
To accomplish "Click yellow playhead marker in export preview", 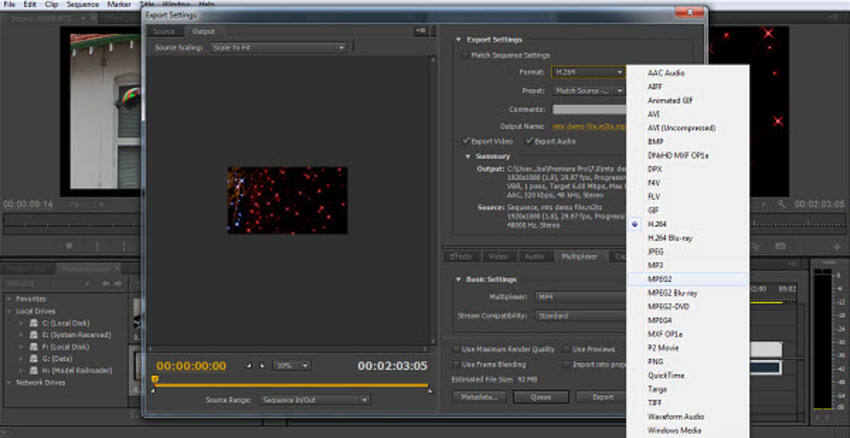I will click(155, 379).
